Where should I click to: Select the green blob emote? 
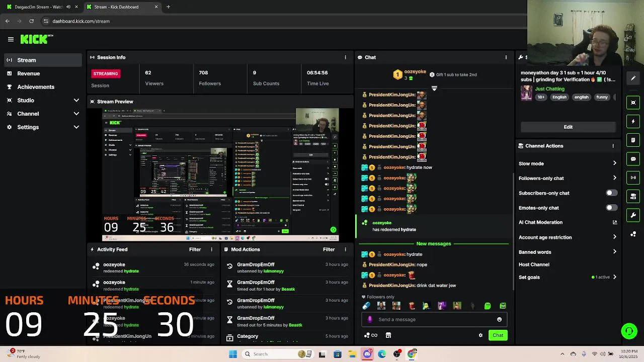(x=488, y=306)
